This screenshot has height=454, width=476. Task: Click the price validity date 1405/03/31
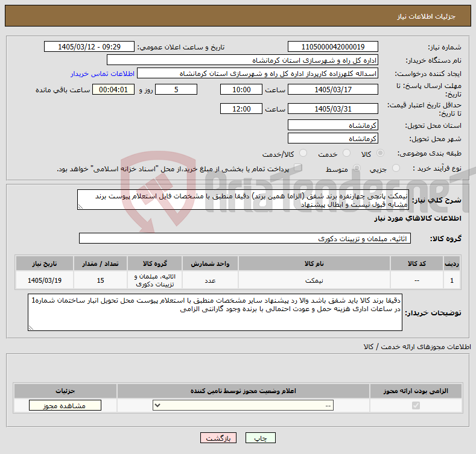tap(332, 109)
